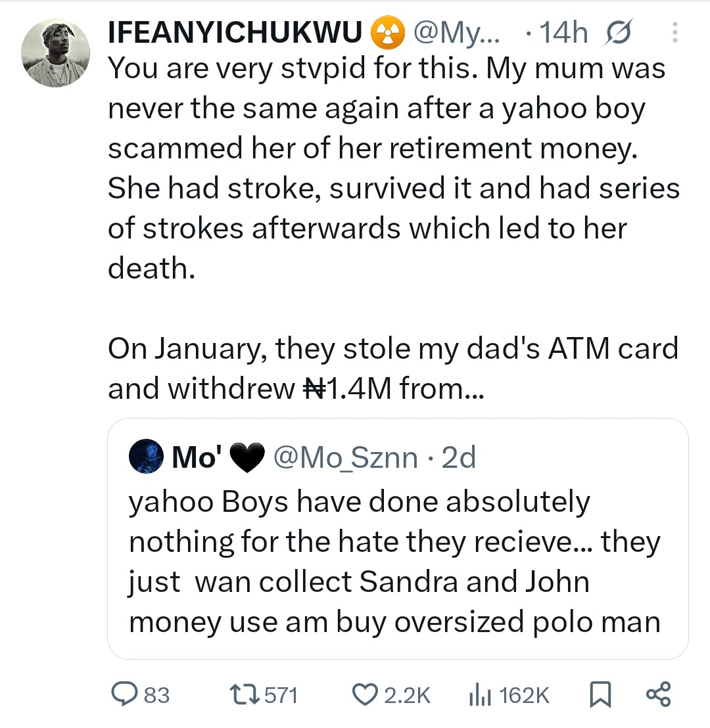710x728 pixels.
Task: Click the share icon
Action: click(658, 694)
